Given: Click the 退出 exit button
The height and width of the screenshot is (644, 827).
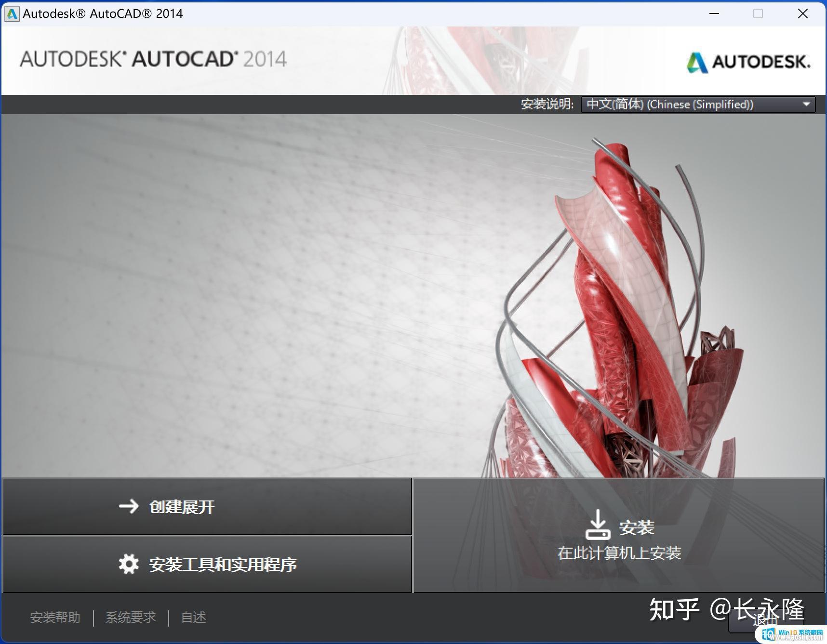Looking at the screenshot, I should (x=765, y=620).
